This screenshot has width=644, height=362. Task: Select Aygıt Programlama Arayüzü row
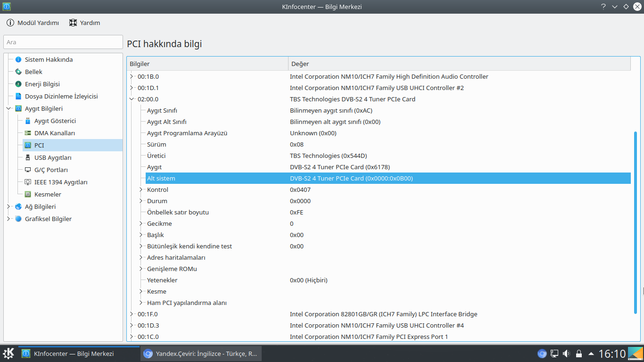(388, 133)
